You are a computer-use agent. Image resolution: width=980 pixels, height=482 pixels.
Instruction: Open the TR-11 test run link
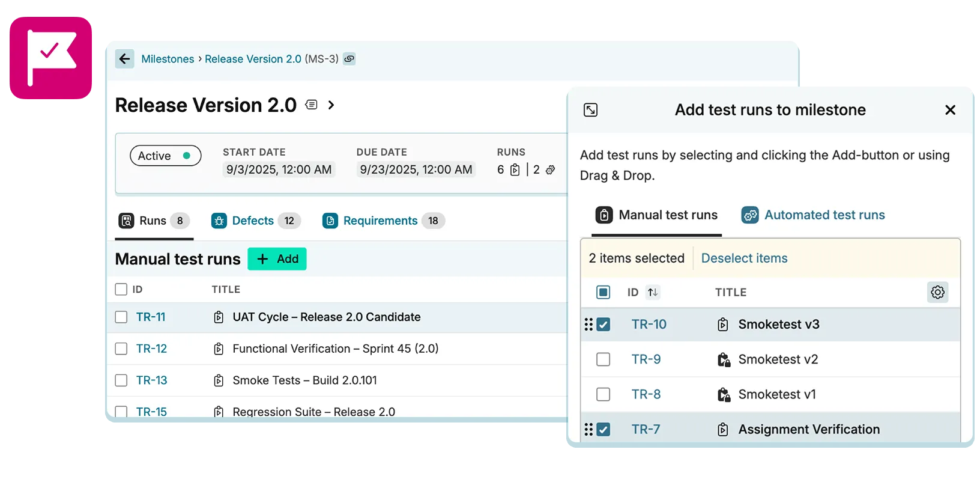point(151,317)
